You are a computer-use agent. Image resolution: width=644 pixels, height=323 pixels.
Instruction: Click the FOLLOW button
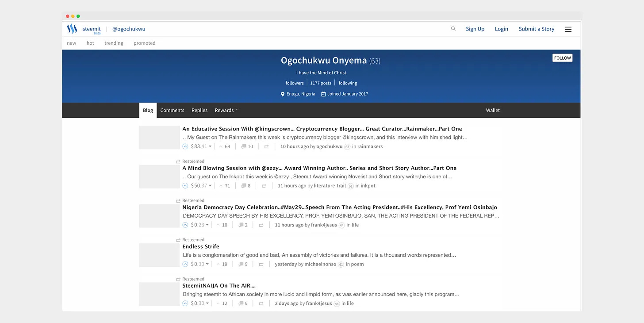tap(563, 58)
